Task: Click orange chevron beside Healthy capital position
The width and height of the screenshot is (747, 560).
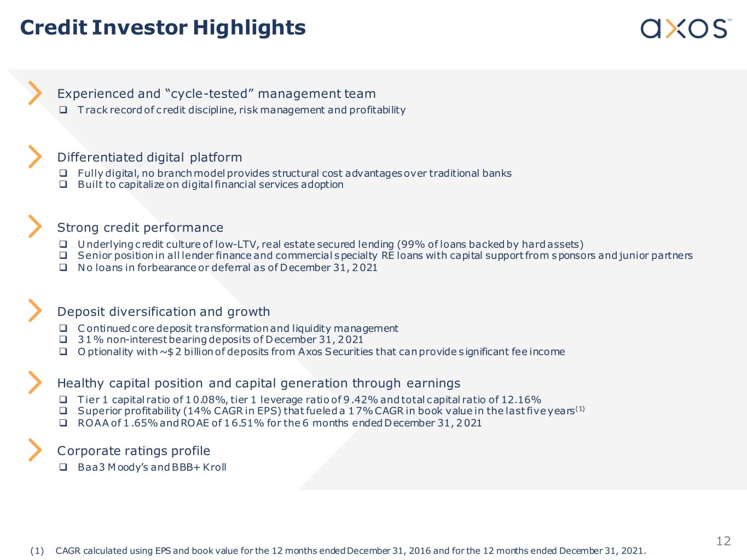Action: [35, 382]
